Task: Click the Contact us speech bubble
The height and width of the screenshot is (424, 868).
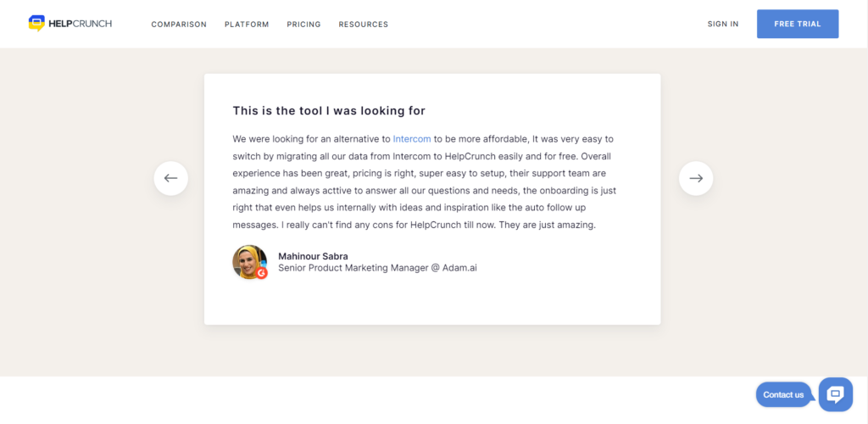Action: pos(784,394)
